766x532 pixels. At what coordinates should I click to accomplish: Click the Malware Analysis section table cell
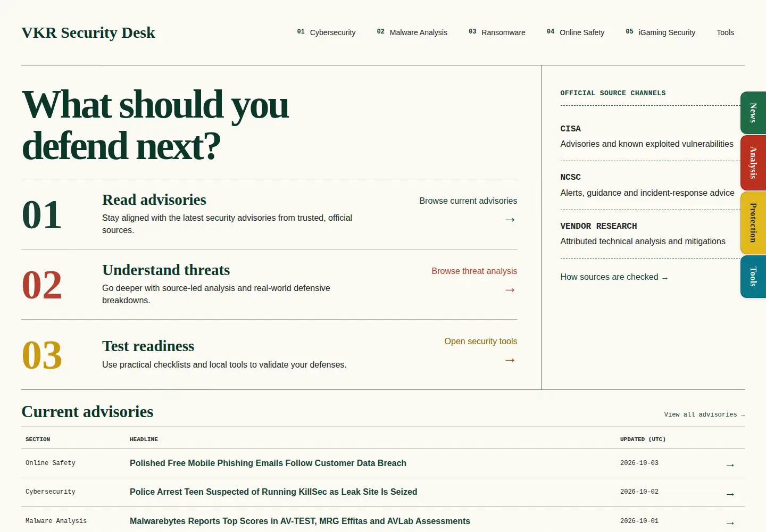tap(56, 521)
